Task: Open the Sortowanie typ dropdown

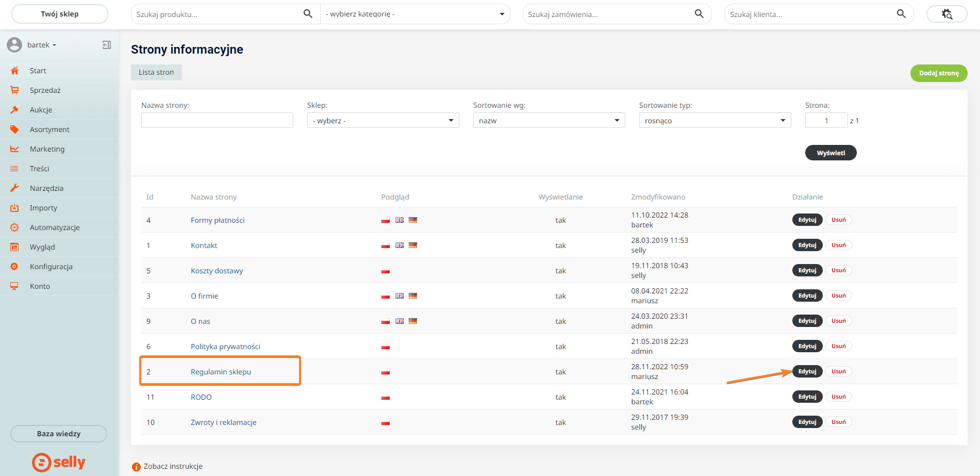Action: (x=715, y=121)
